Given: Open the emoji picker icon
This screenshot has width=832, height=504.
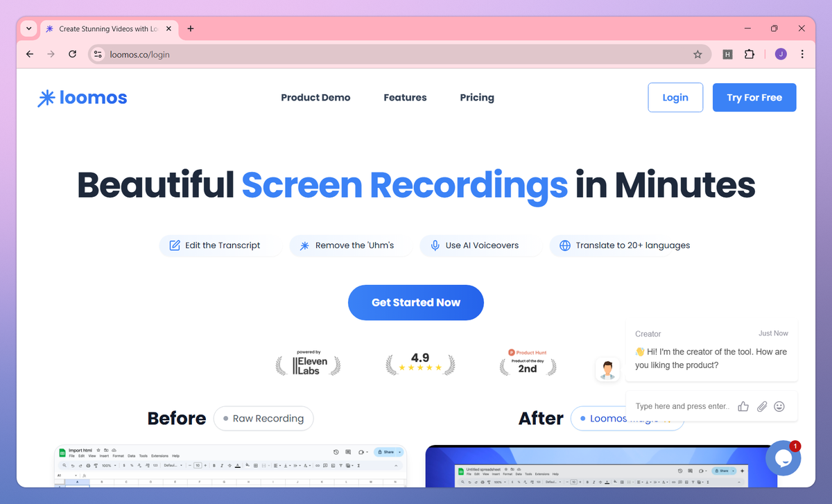Looking at the screenshot, I should (x=779, y=406).
